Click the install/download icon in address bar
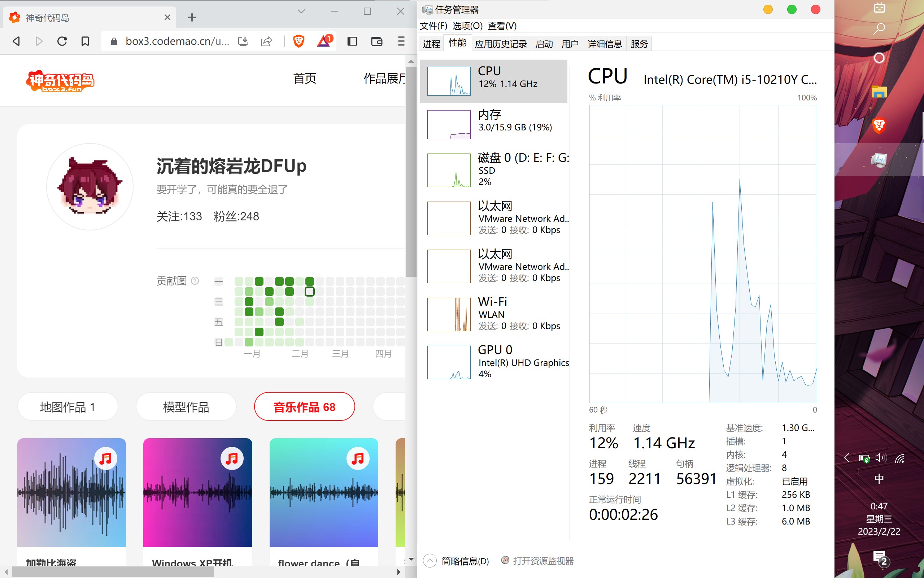 click(243, 41)
